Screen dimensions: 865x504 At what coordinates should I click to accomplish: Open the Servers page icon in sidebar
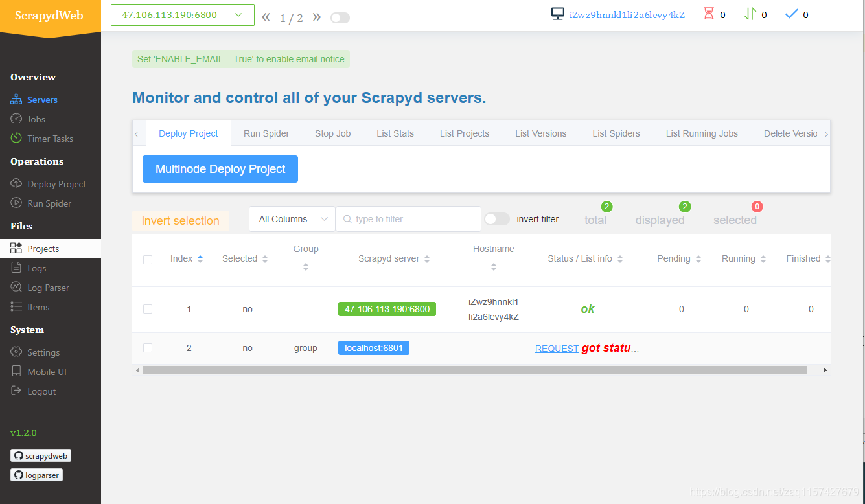[x=16, y=100]
